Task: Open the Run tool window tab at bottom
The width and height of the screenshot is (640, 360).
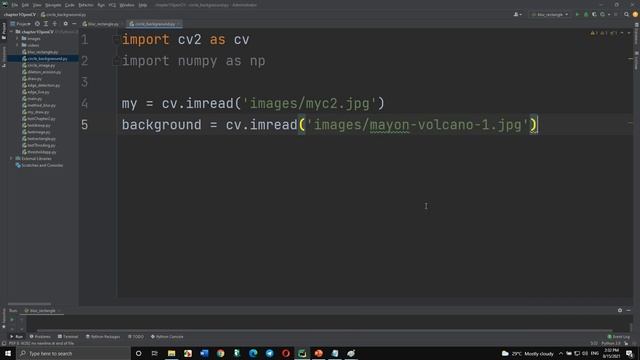Action: [16, 337]
